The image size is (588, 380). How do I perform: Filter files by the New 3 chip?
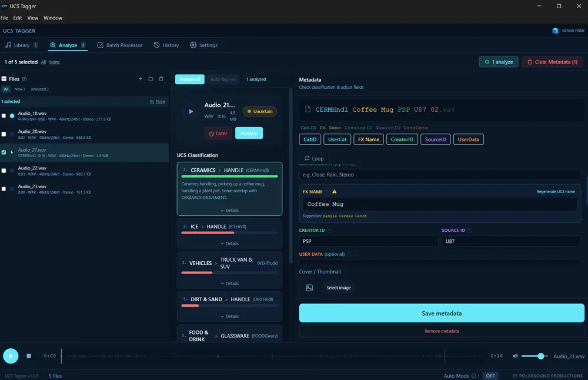click(x=19, y=89)
